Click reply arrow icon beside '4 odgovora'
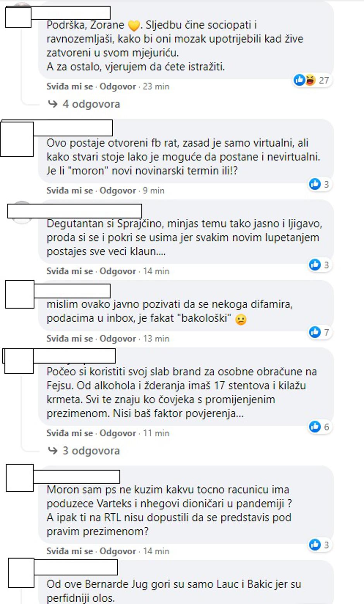 tap(53, 104)
